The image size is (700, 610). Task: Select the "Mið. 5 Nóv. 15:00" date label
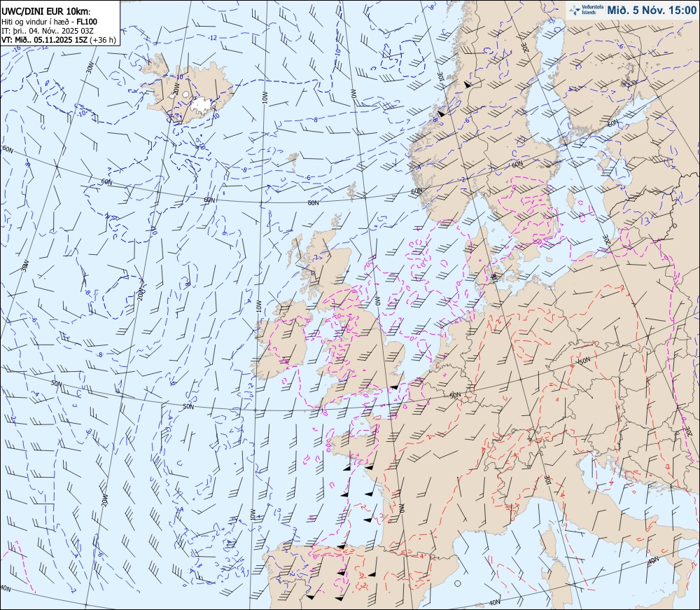(651, 11)
